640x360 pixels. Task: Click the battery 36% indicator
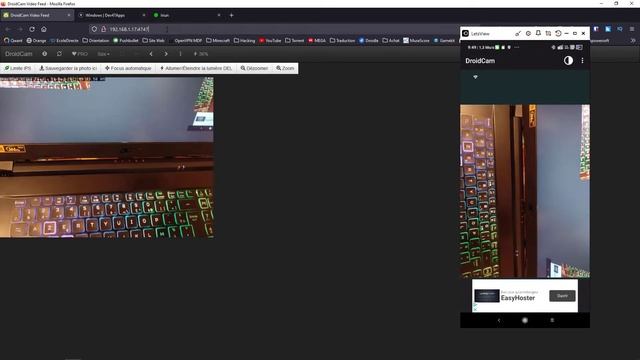201,54
